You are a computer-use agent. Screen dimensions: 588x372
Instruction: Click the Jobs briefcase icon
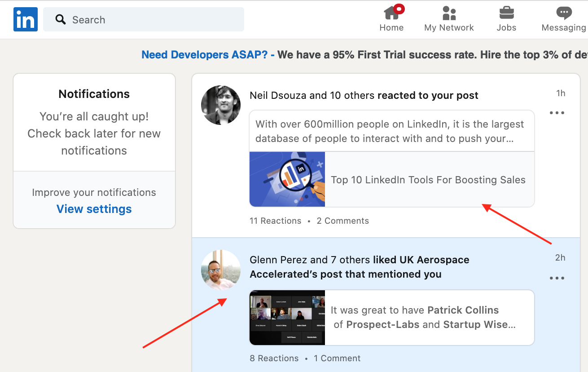click(x=507, y=13)
